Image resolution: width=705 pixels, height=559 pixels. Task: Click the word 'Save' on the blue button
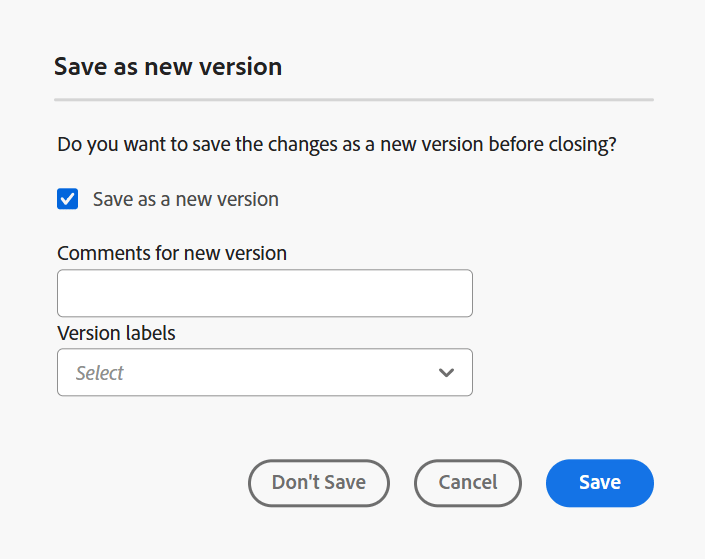point(600,483)
